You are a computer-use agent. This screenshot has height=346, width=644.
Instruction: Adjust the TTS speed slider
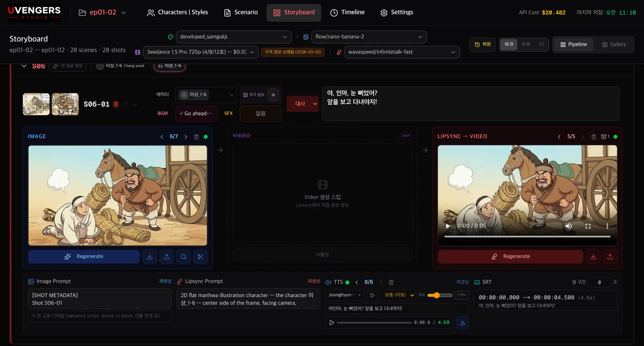coord(440,295)
